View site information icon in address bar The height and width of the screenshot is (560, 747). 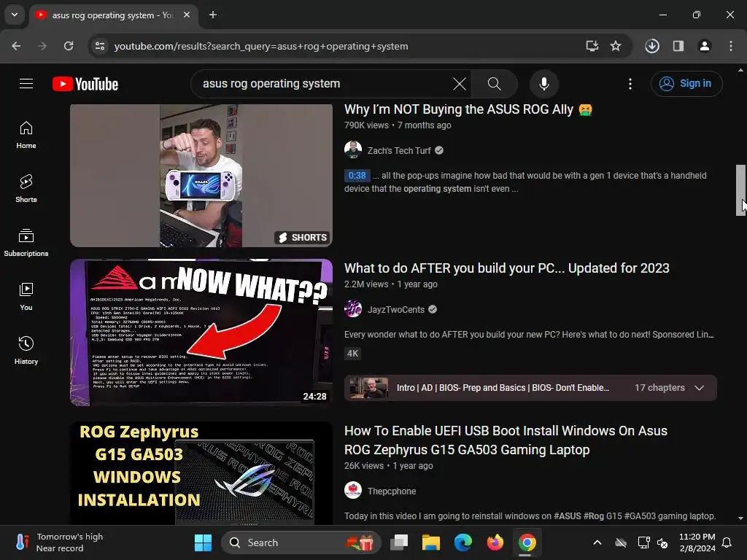(x=100, y=46)
